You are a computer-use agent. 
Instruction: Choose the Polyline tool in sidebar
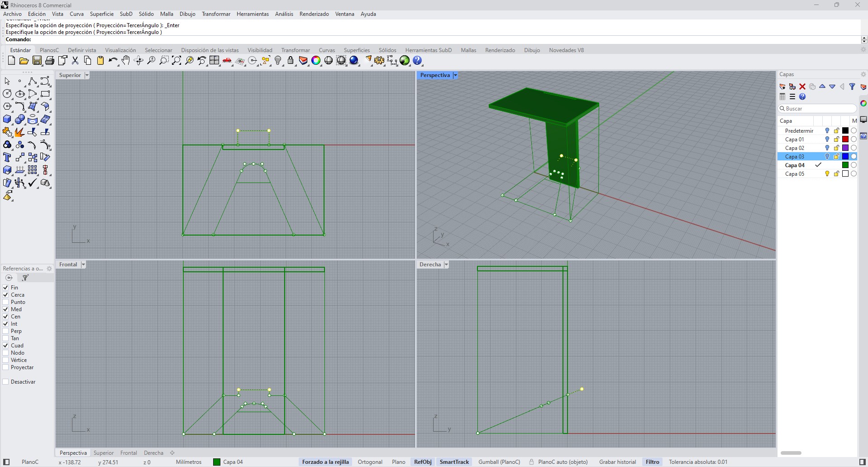click(x=32, y=82)
